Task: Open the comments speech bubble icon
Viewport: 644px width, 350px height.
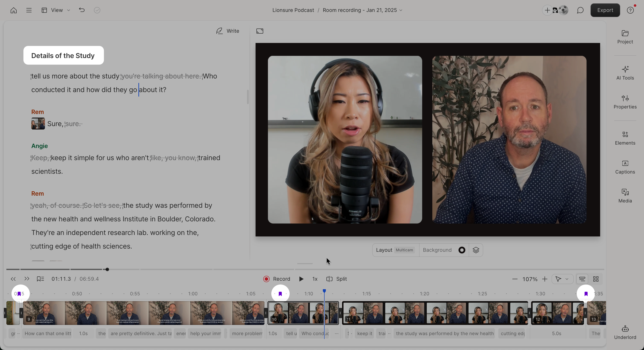Action: tap(580, 10)
